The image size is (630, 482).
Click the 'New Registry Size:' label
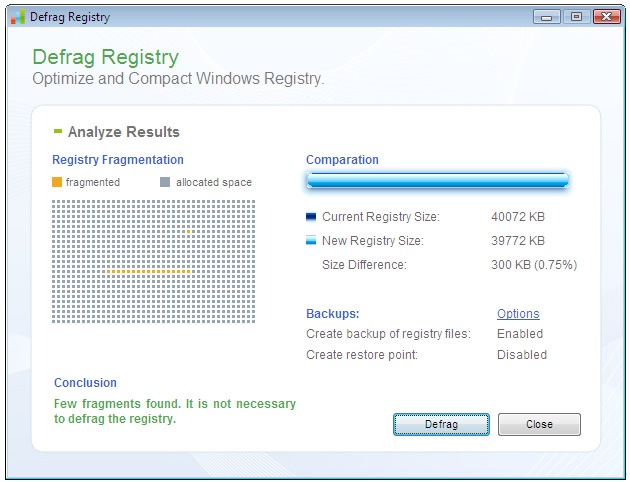[x=373, y=241]
